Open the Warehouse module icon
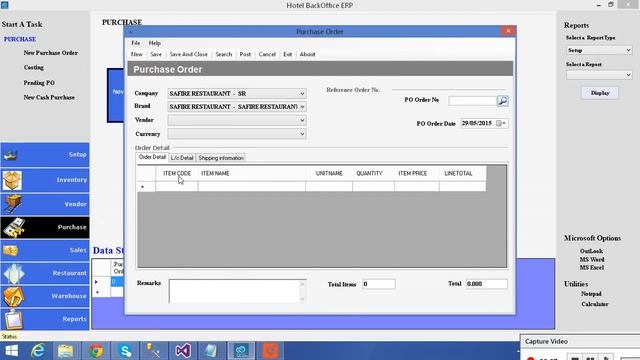This screenshot has width=640, height=360. click(13, 296)
